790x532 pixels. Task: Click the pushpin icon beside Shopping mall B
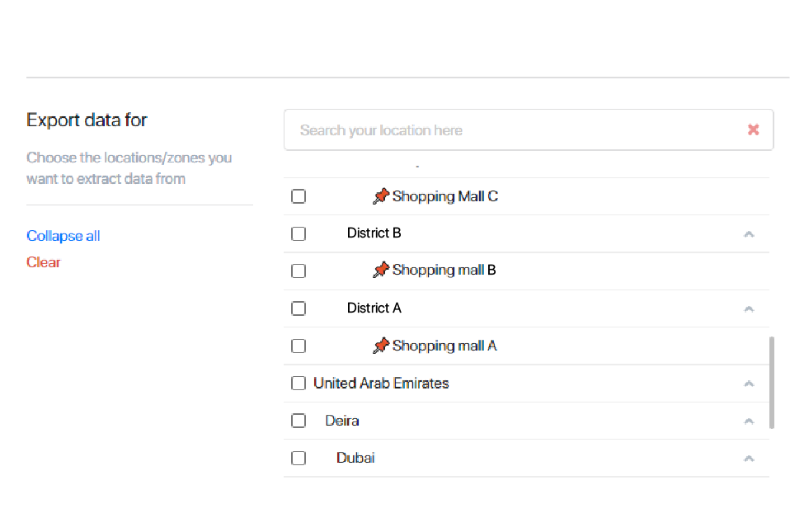point(381,270)
